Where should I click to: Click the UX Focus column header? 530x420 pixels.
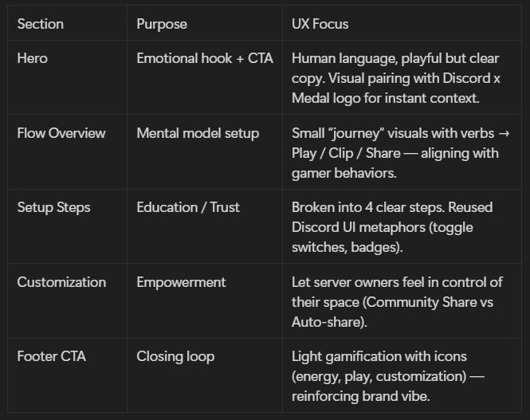[320, 24]
